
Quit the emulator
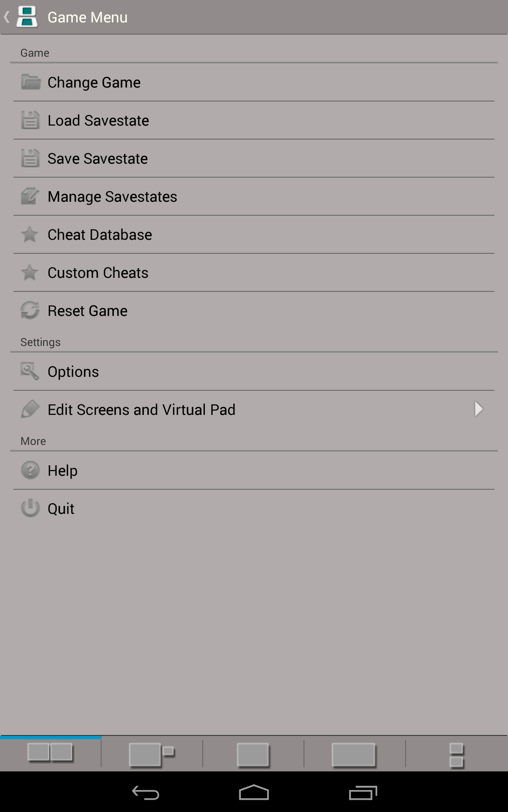click(x=61, y=509)
